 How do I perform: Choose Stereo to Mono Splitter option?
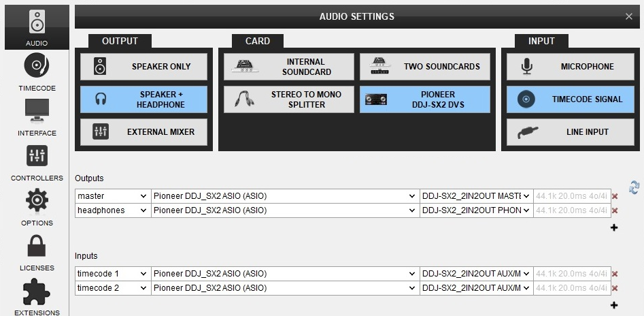click(x=289, y=99)
